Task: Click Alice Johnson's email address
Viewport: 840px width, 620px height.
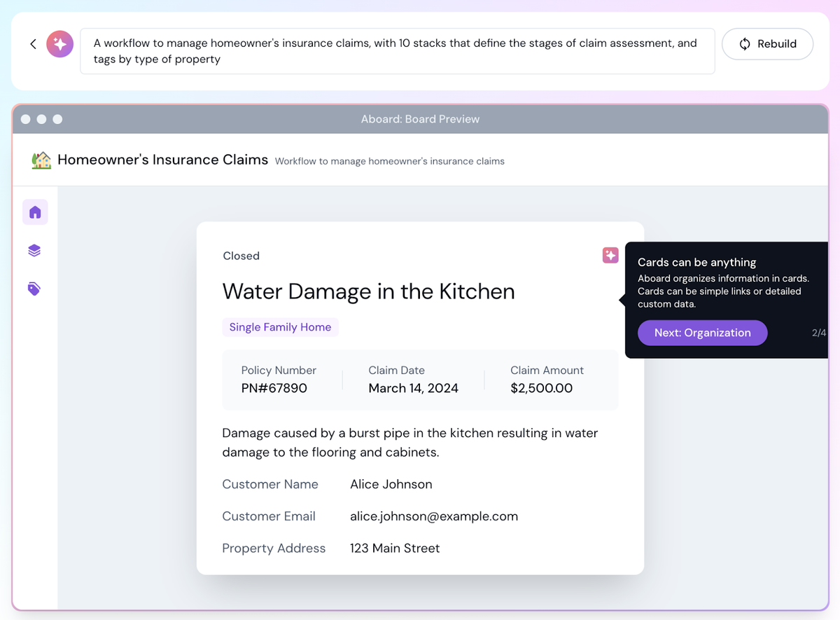Action: pyautogui.click(x=434, y=516)
